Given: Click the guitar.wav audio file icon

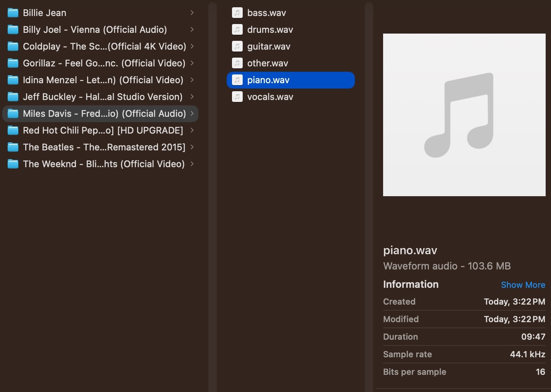Looking at the screenshot, I should (x=237, y=47).
